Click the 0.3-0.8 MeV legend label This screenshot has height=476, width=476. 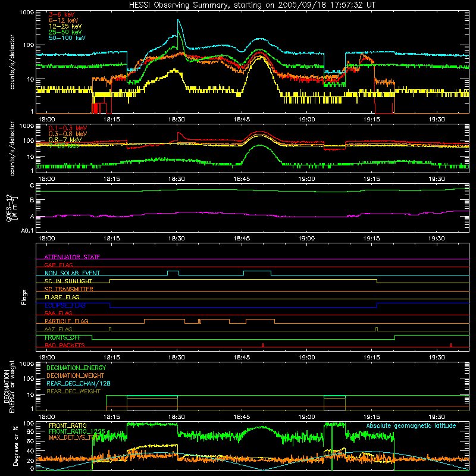(x=68, y=134)
